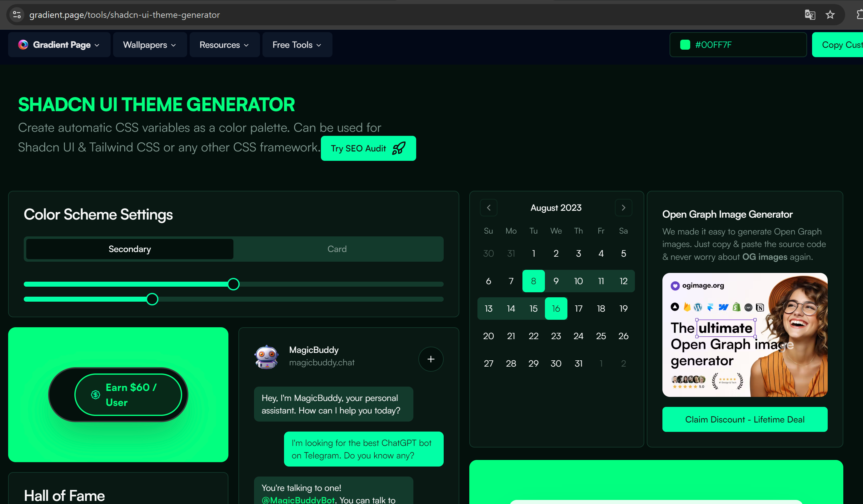The width and height of the screenshot is (863, 504).
Task: Click the green color dot next to #00FF7F
Action: [x=685, y=44]
